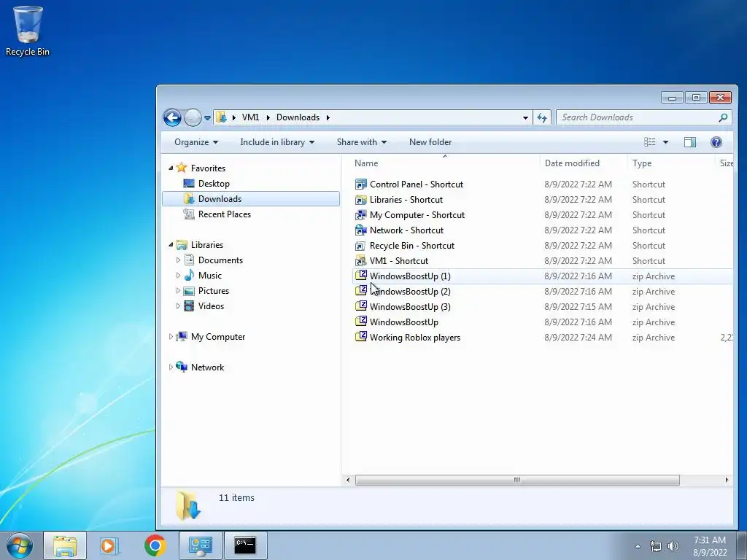The image size is (747, 560).
Task: Select the plain WindowsBoostUp zip icon
Action: 361,322
